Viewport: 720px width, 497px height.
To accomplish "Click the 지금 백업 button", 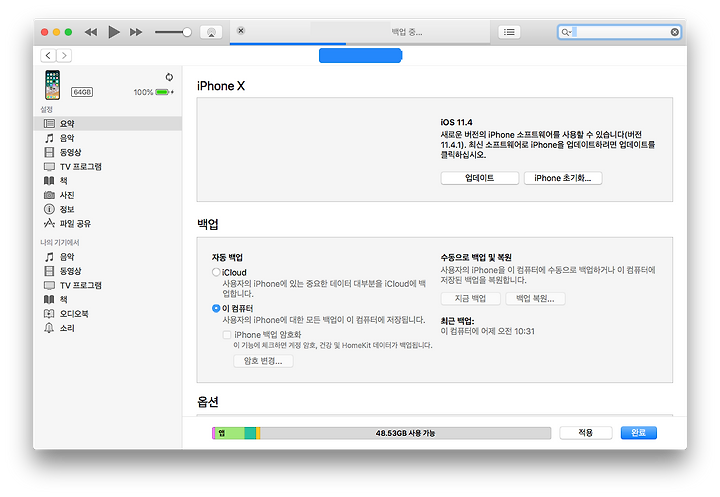I will click(x=470, y=299).
